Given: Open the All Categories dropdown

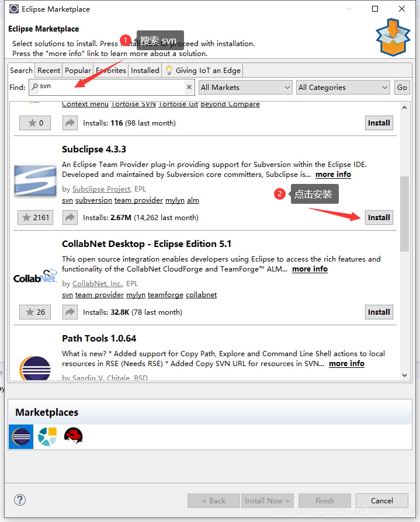Looking at the screenshot, I should [x=343, y=87].
